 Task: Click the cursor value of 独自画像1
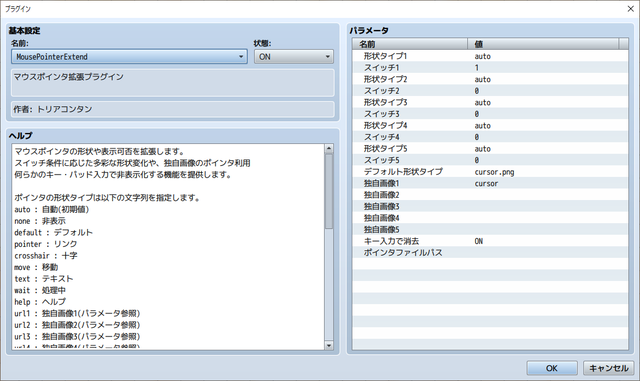pyautogui.click(x=486, y=183)
